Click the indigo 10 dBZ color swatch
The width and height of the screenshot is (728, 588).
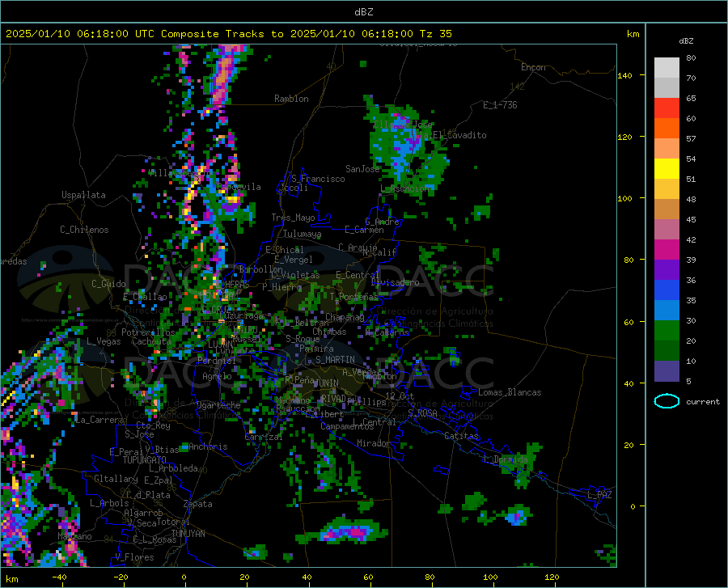click(x=667, y=371)
